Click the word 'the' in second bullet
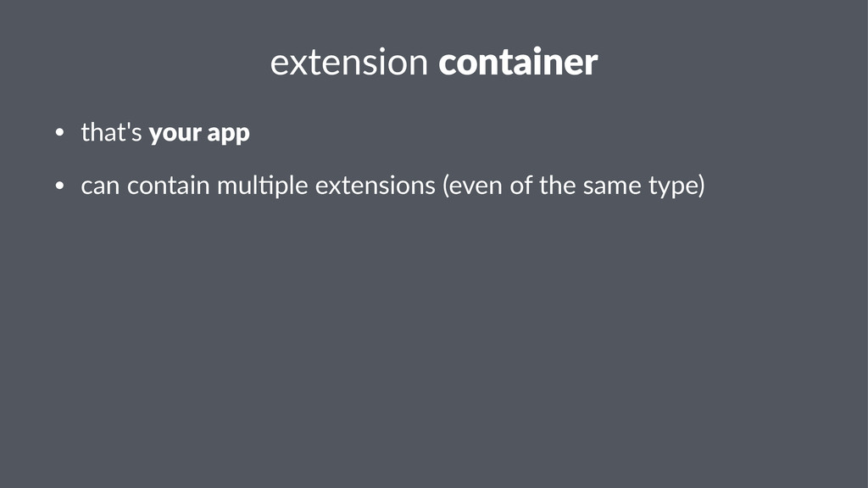868x488 pixels. click(557, 186)
